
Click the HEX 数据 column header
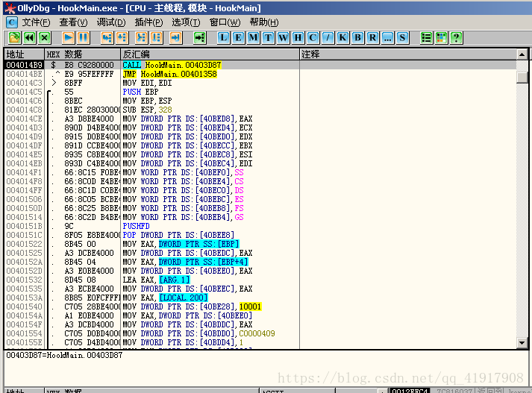(82, 54)
